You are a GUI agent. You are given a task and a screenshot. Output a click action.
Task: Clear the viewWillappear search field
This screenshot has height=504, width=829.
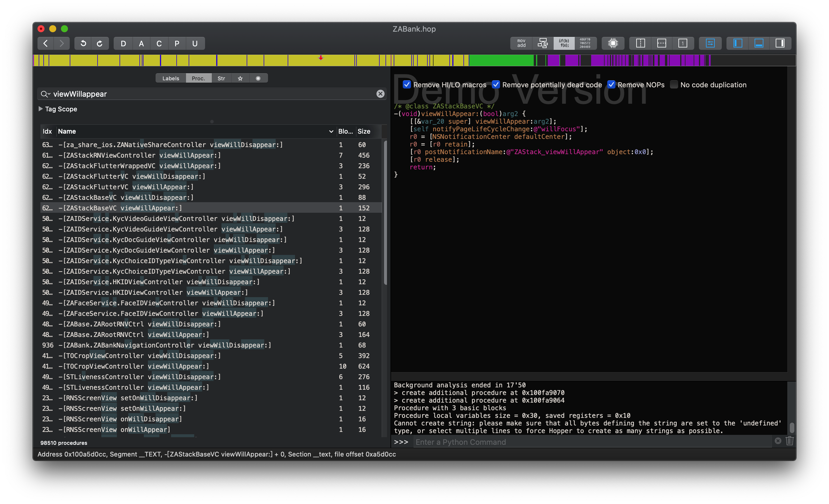pos(380,94)
